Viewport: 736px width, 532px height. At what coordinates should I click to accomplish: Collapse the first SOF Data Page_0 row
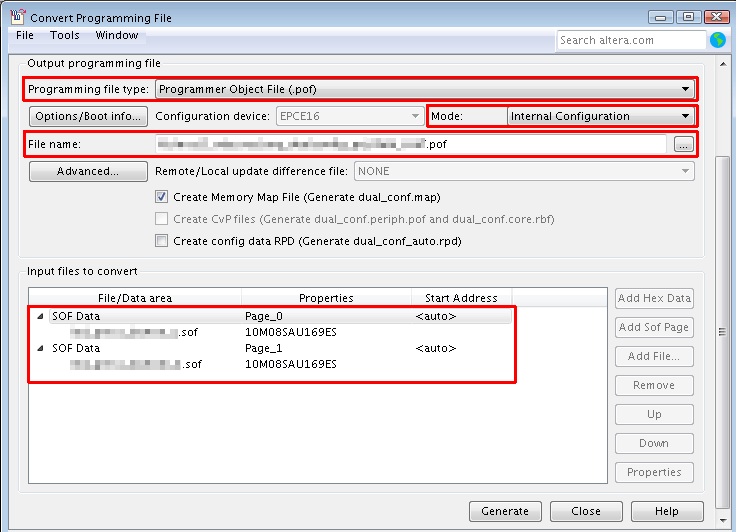(x=40, y=317)
